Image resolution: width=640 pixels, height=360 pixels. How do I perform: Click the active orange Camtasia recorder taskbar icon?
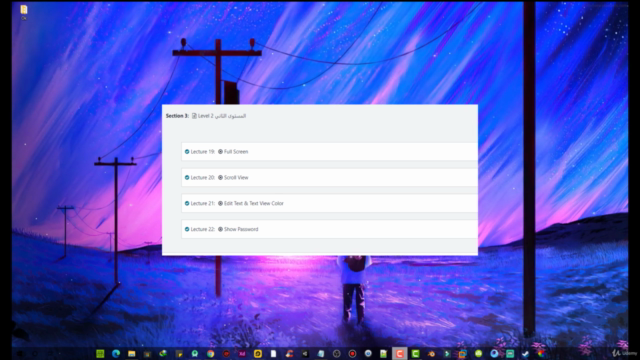(400, 353)
